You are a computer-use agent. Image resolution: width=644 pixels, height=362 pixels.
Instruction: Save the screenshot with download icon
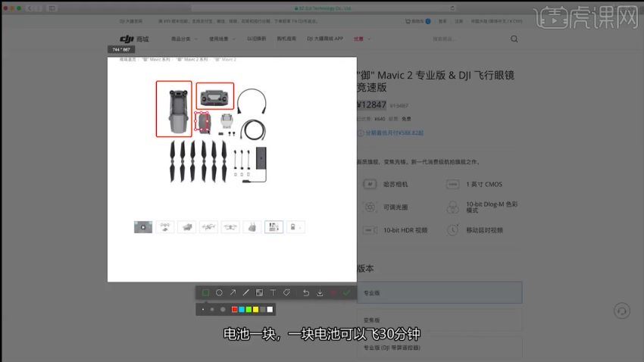pyautogui.click(x=320, y=292)
